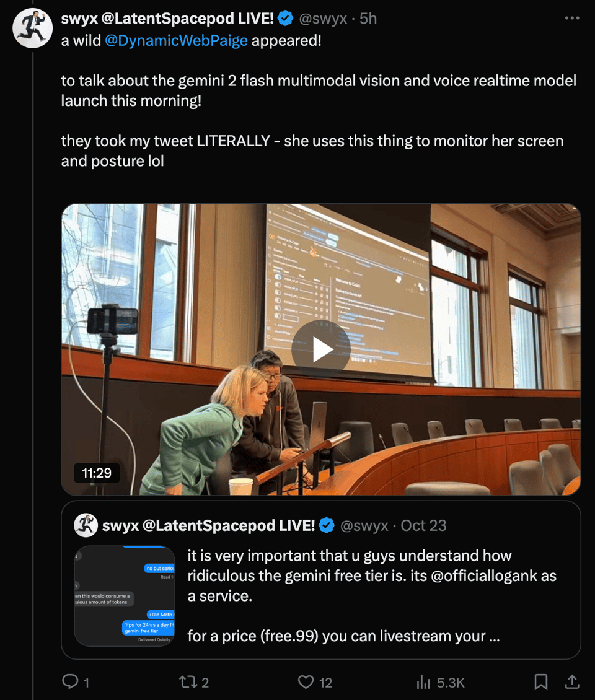Screen dimensions: 595x700
Task: Click the reply speech bubble icon
Action: 70,681
